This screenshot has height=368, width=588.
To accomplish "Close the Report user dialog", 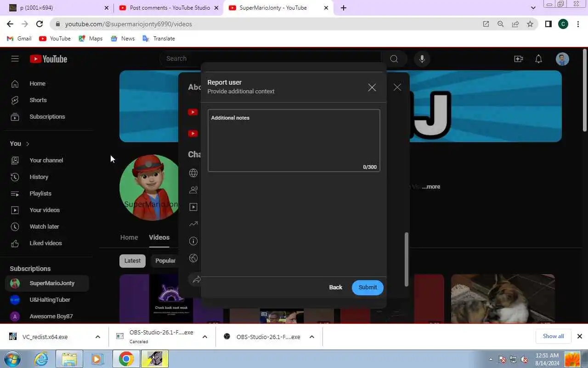I will (372, 87).
